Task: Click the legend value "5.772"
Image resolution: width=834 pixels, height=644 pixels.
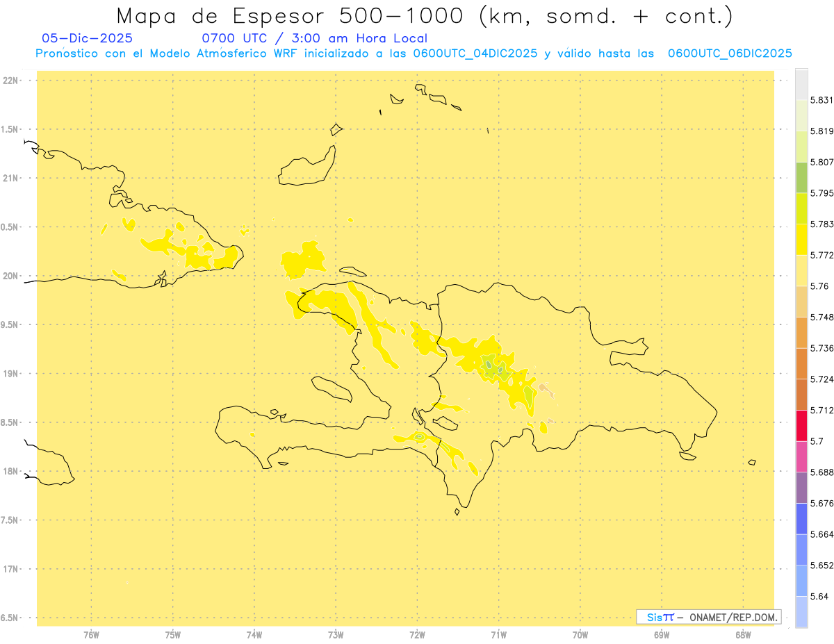Action: pos(822,255)
